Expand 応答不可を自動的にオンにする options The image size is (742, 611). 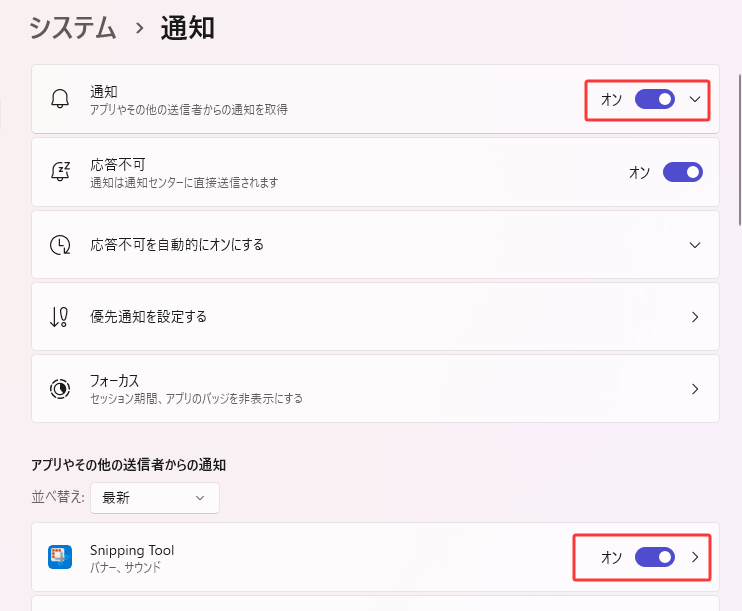(696, 245)
